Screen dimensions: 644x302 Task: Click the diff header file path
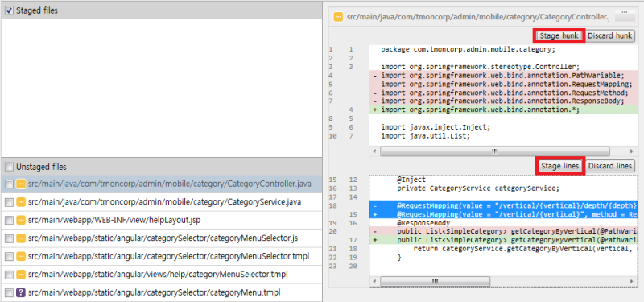pos(477,17)
